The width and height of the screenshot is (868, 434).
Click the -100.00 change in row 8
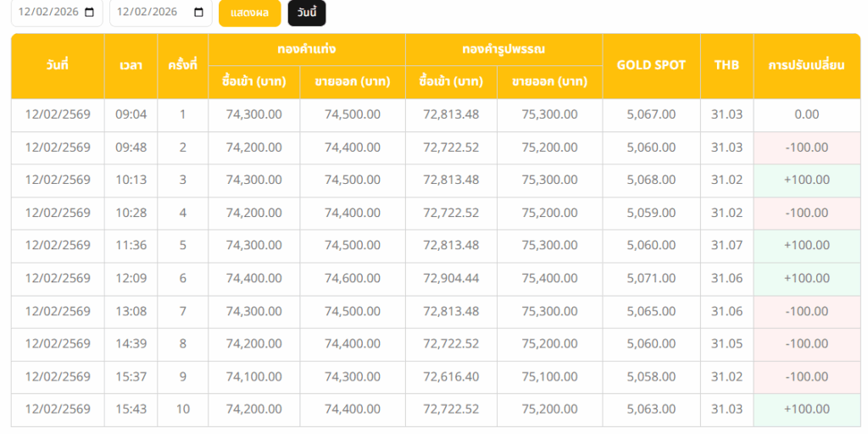(x=807, y=344)
